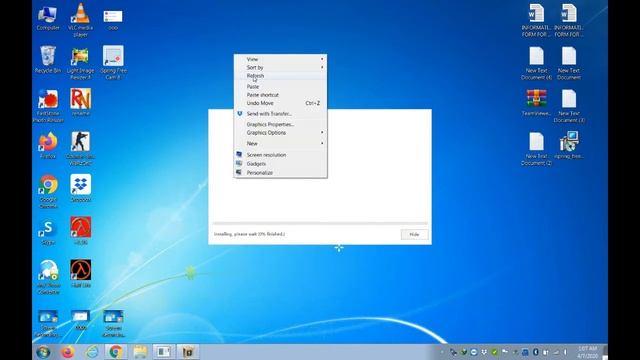The width and height of the screenshot is (640, 360).
Task: Expand the Graphics Options submenu
Action: 280,133
